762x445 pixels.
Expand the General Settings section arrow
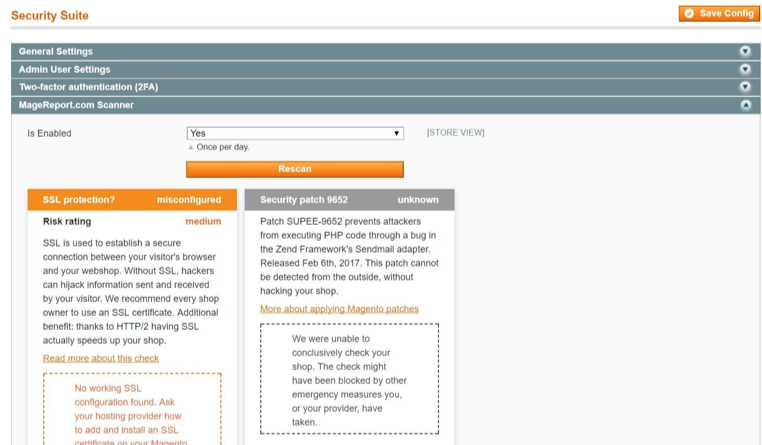click(x=745, y=51)
